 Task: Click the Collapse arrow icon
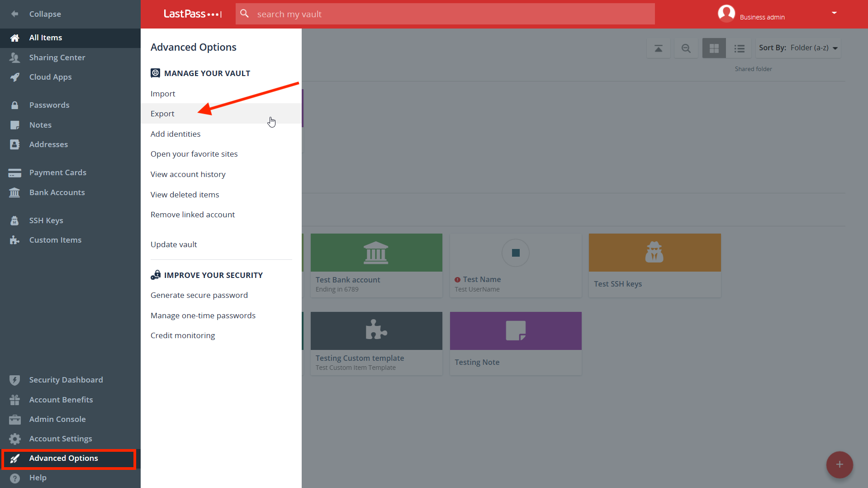coord(15,14)
